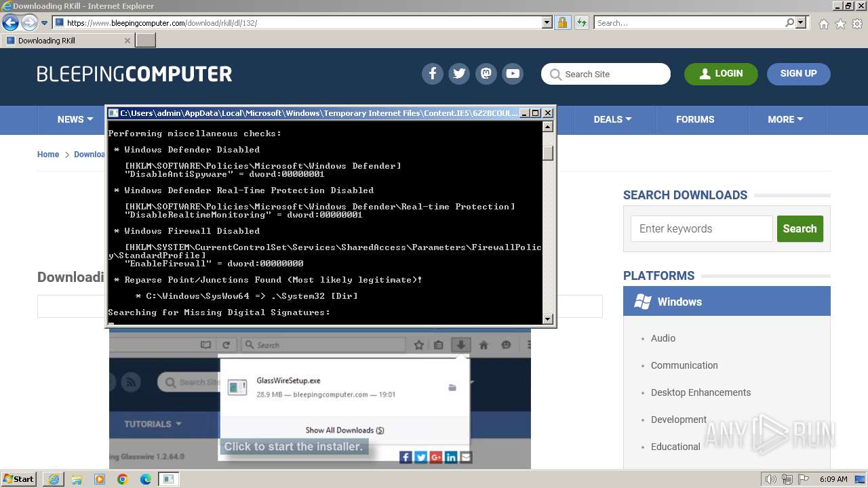Select the Downloading RKill tab
Viewport: 868px width, 488px height.
click(x=67, y=41)
